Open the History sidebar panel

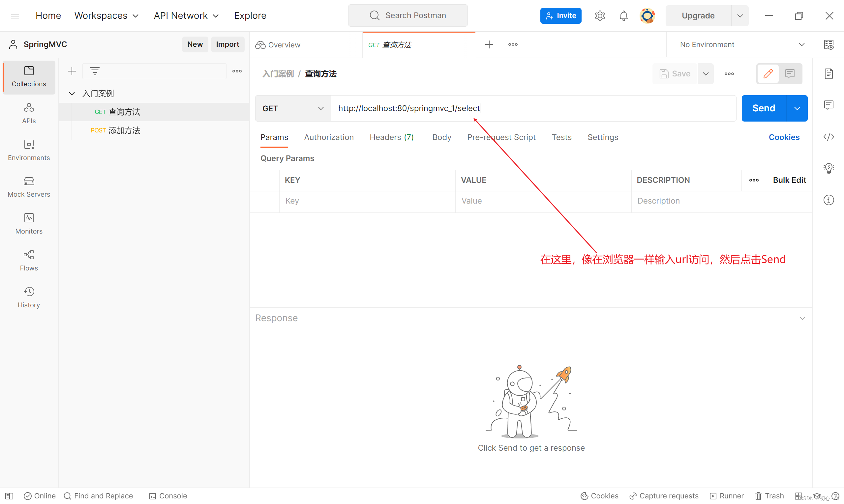pos(29,297)
